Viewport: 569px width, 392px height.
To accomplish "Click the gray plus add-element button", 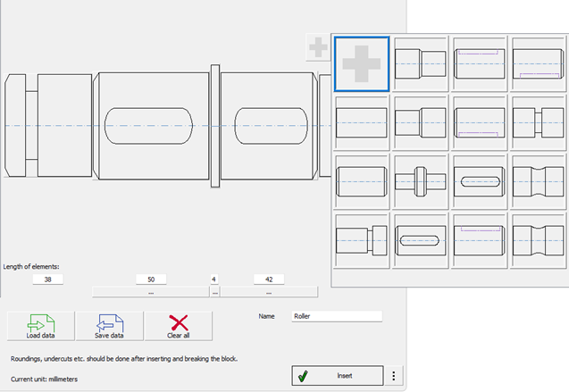I will click(x=317, y=46).
